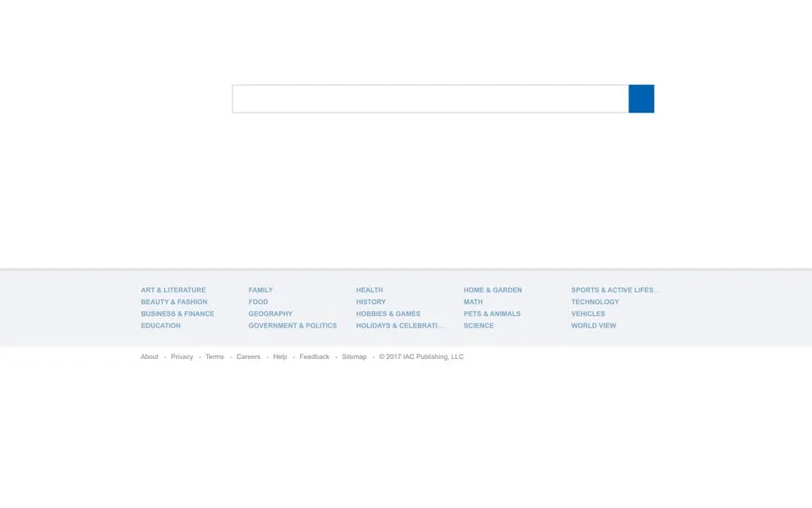Click the blue search submit button
The width and height of the screenshot is (812, 508).
[641, 98]
